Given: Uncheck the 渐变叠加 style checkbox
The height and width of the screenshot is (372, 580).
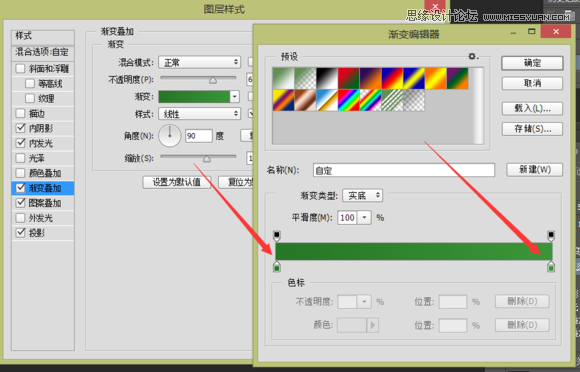Looking at the screenshot, I should pyautogui.click(x=20, y=188).
